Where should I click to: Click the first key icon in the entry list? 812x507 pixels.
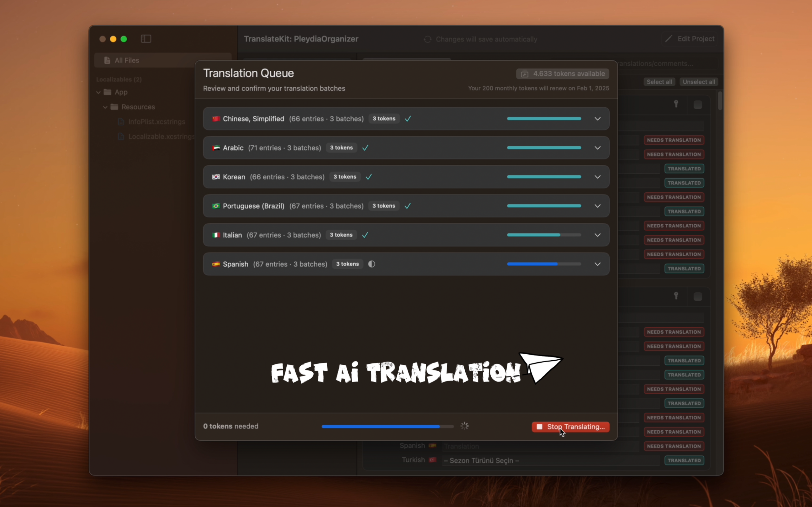click(676, 104)
